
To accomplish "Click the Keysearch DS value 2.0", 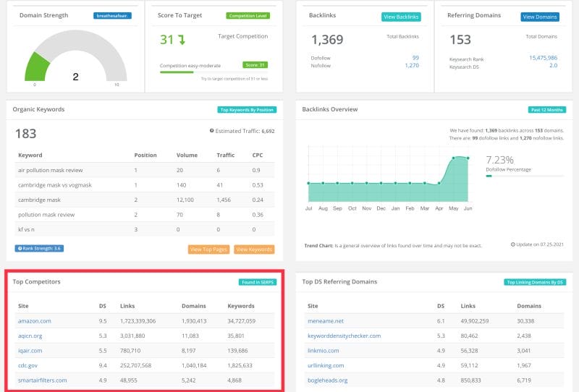I will (553, 65).
